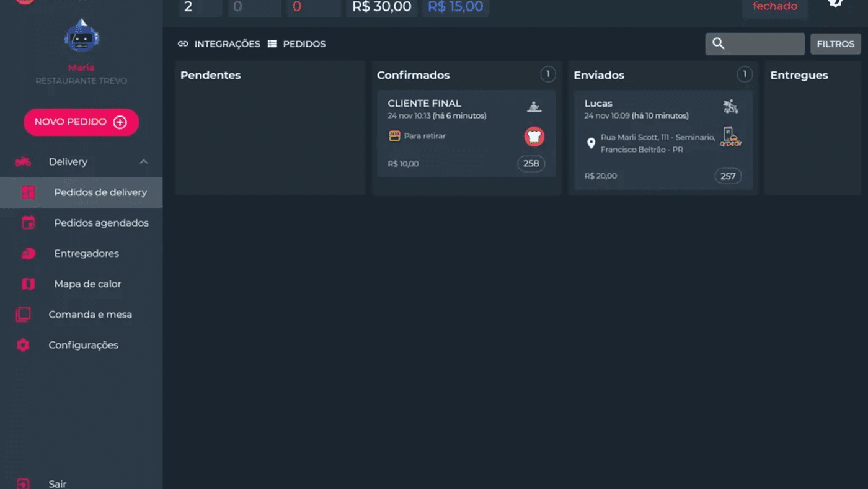Open Lucas order card
This screenshot has height=489, width=868.
663,140
